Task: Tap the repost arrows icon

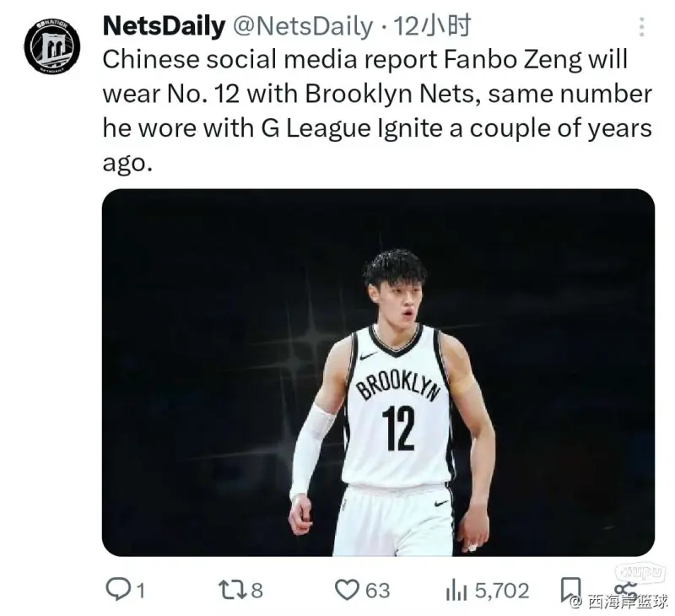Action: pos(231,589)
